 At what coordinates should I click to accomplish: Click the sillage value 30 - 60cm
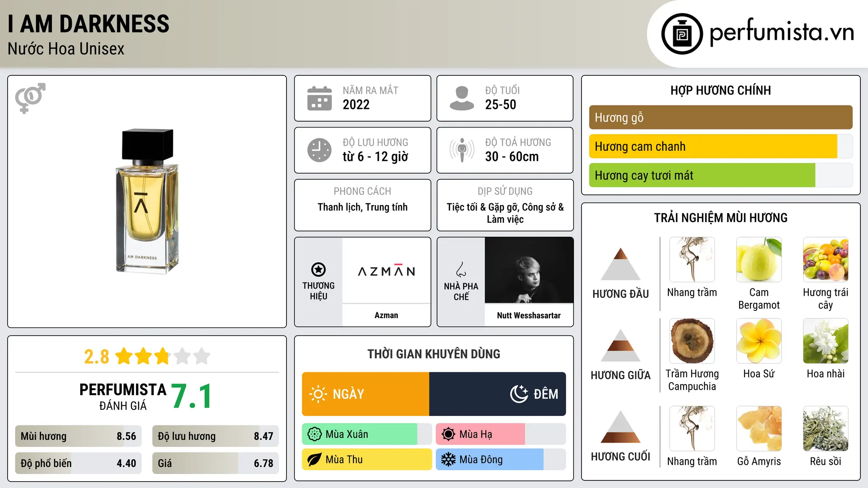(x=512, y=157)
